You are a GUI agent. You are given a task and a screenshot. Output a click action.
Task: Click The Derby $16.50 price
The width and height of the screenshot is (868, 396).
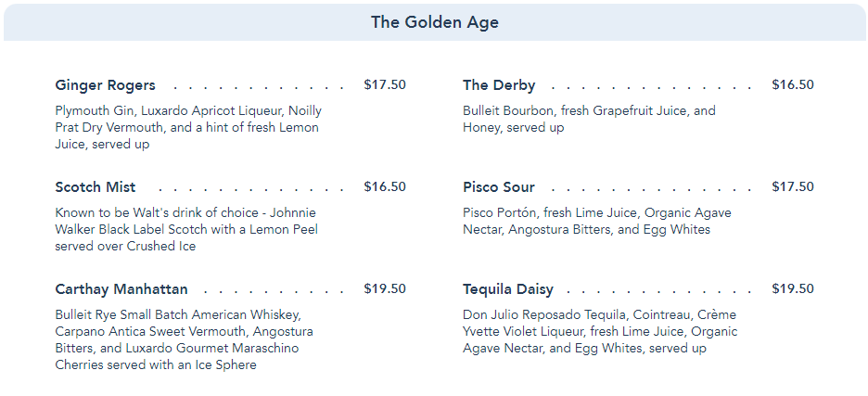coord(793,85)
